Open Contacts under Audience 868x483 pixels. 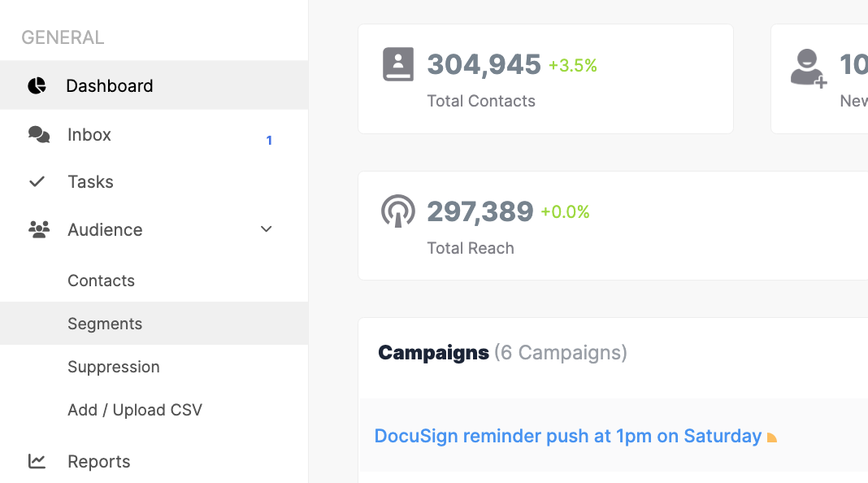coord(101,281)
